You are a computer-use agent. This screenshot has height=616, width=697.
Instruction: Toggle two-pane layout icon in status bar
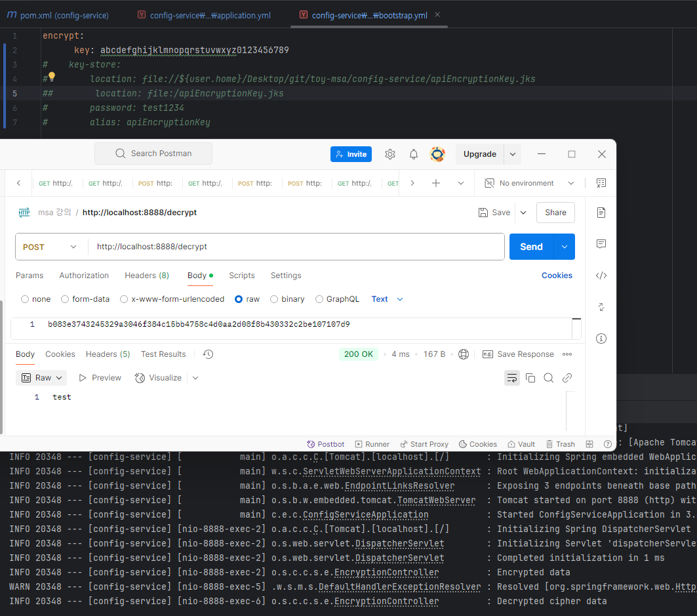click(x=589, y=444)
